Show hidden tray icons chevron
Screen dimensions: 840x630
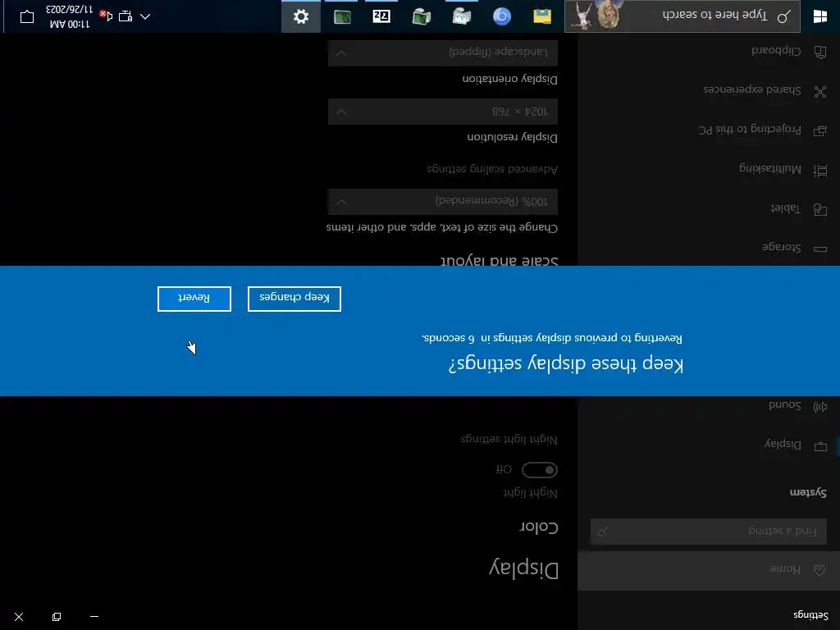(145, 16)
